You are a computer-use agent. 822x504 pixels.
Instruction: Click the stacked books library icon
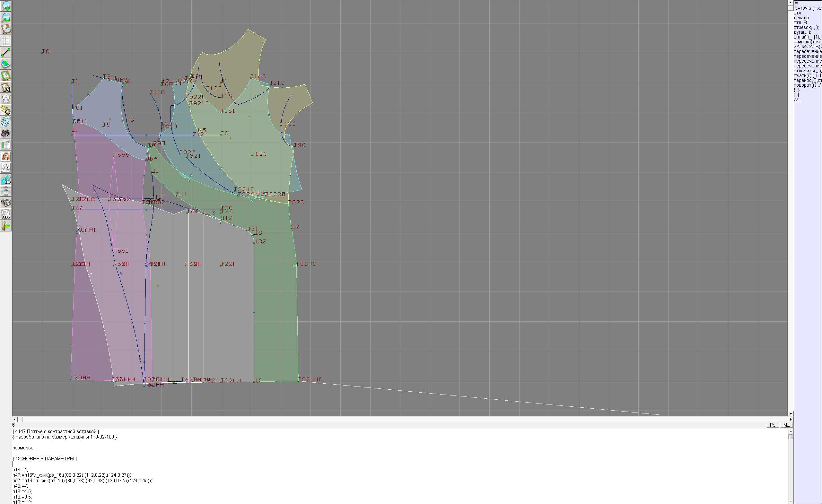(x=6, y=203)
